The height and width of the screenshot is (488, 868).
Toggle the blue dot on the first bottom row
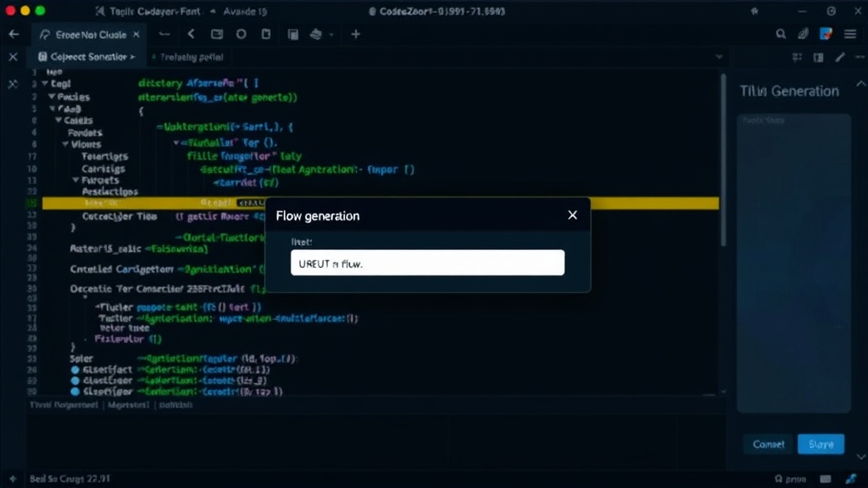tap(75, 369)
